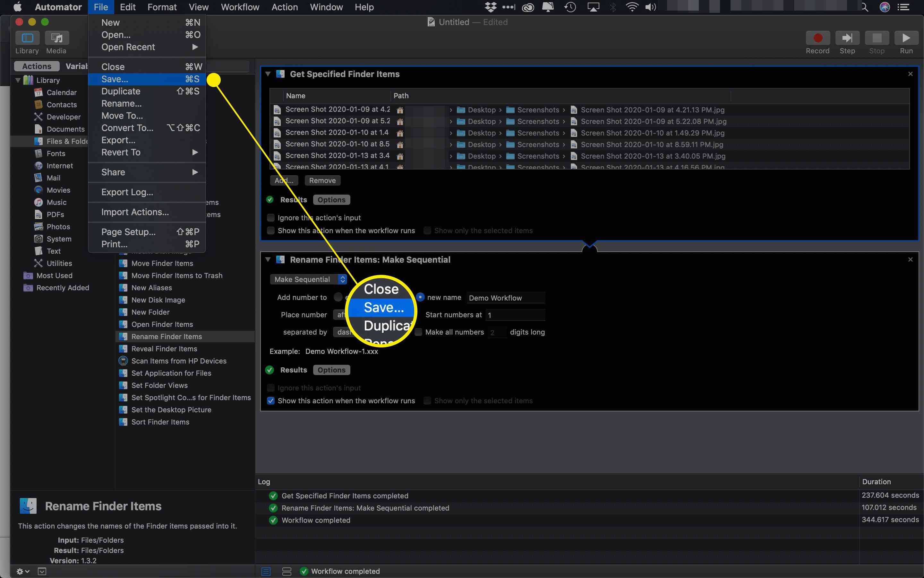The height and width of the screenshot is (578, 924).
Task: Click the Start numbers at field
Action: coord(516,315)
